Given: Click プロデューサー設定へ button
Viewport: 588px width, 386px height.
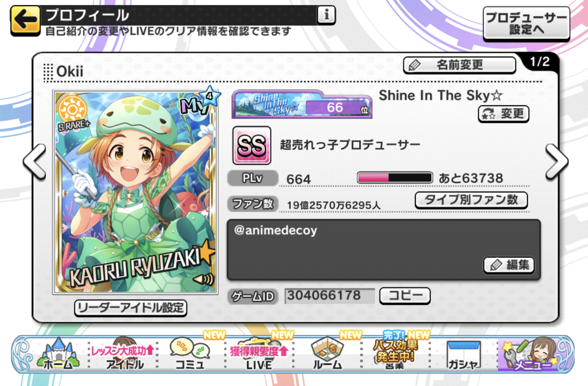Looking at the screenshot, I should pos(526,24).
